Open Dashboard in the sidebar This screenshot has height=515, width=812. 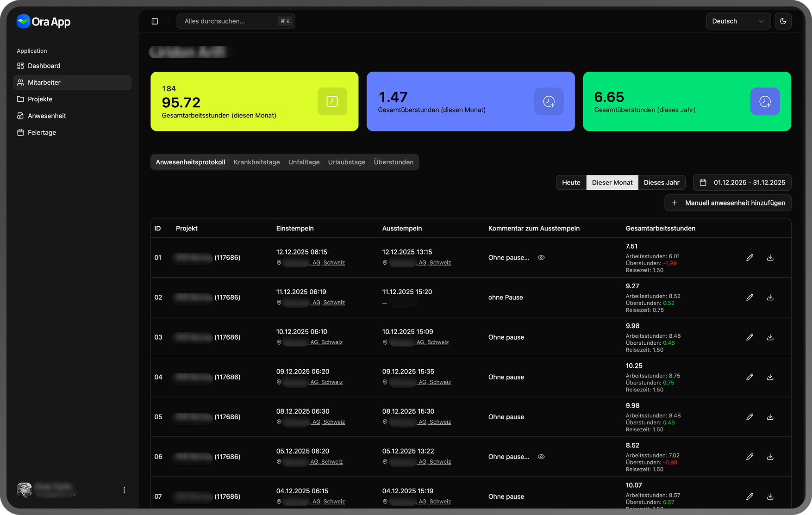point(44,66)
